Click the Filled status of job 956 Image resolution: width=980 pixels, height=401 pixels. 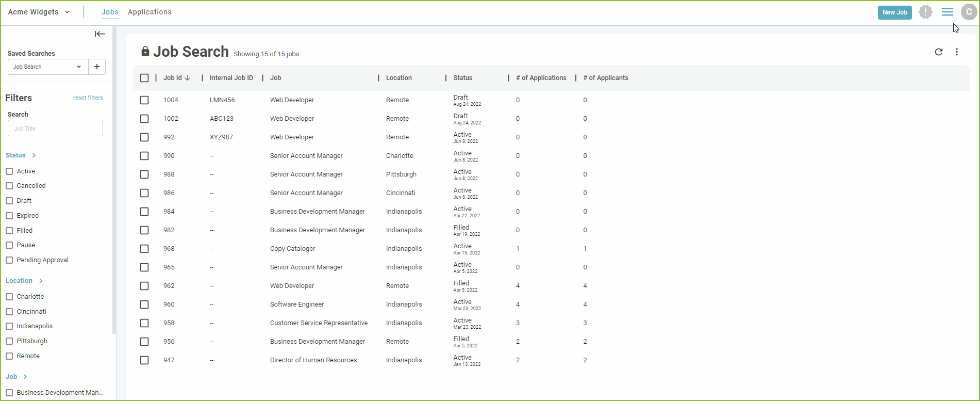(x=461, y=339)
